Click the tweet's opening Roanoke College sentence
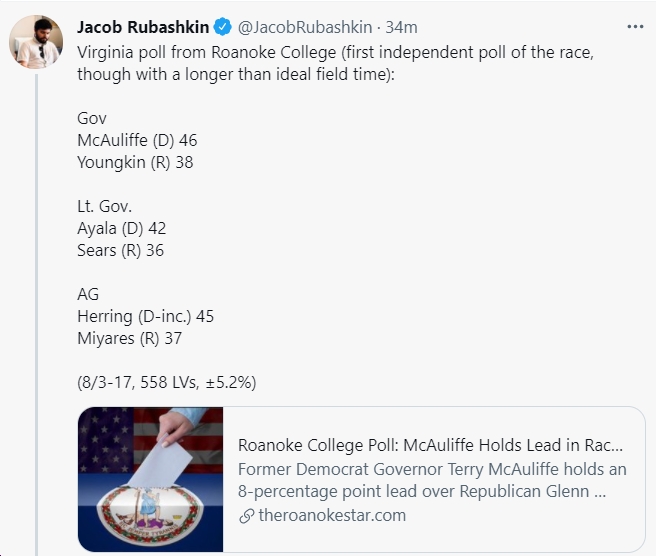Screen dimensions: 656x556 pyautogui.click(x=335, y=63)
